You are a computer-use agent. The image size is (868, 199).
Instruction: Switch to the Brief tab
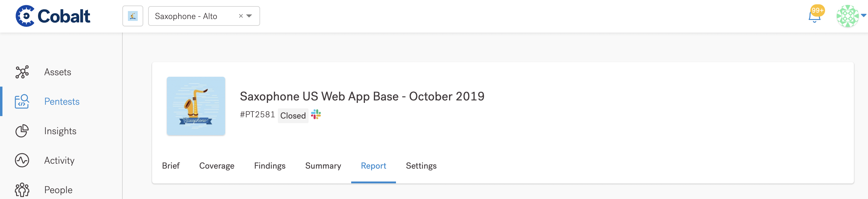(x=171, y=166)
